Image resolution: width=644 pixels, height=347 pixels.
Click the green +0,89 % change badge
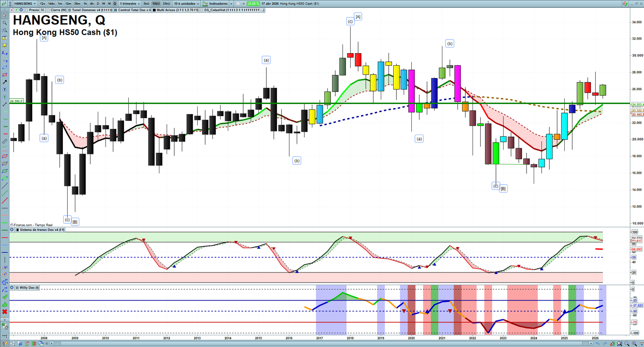point(253,4)
